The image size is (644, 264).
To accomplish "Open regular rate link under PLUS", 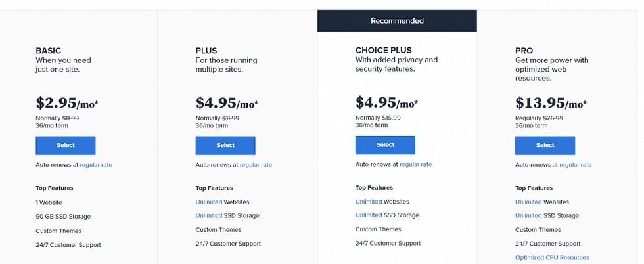I will point(256,165).
